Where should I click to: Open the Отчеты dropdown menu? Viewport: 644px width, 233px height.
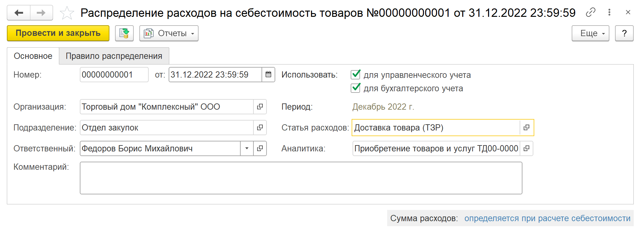pyautogui.click(x=169, y=33)
